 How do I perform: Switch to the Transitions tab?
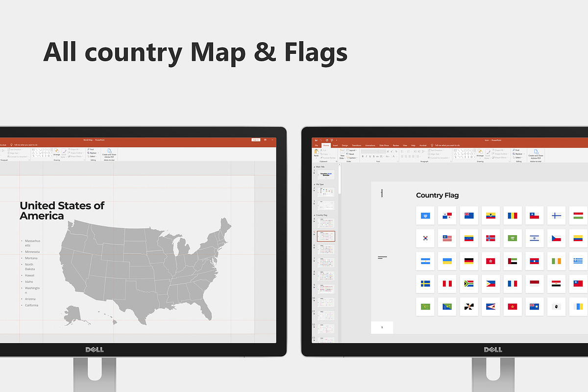point(357,145)
